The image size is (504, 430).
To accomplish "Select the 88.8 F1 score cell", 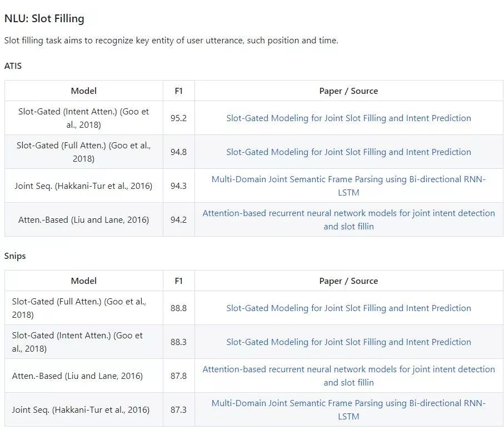I will (x=178, y=308).
